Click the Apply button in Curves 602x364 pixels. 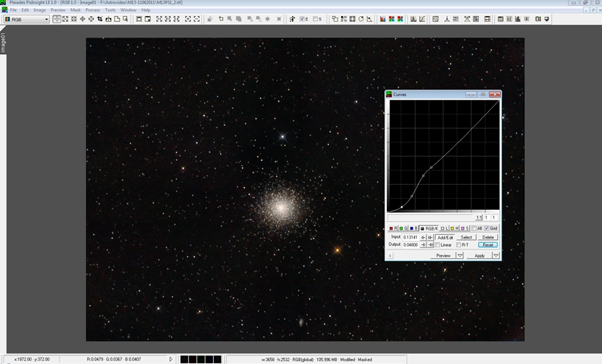point(479,255)
